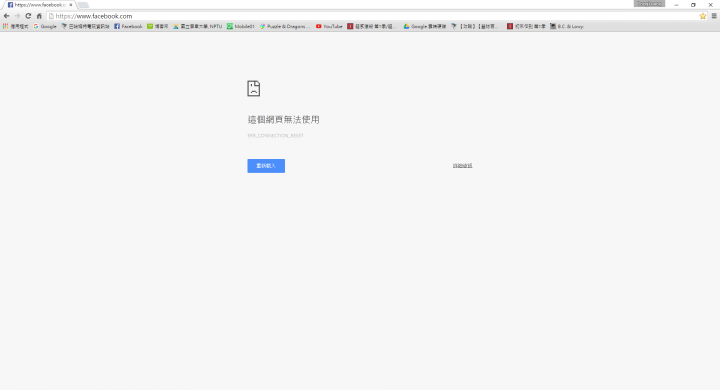
Task: Open the B.C. & Lowy bookmark
Action: (x=567, y=27)
